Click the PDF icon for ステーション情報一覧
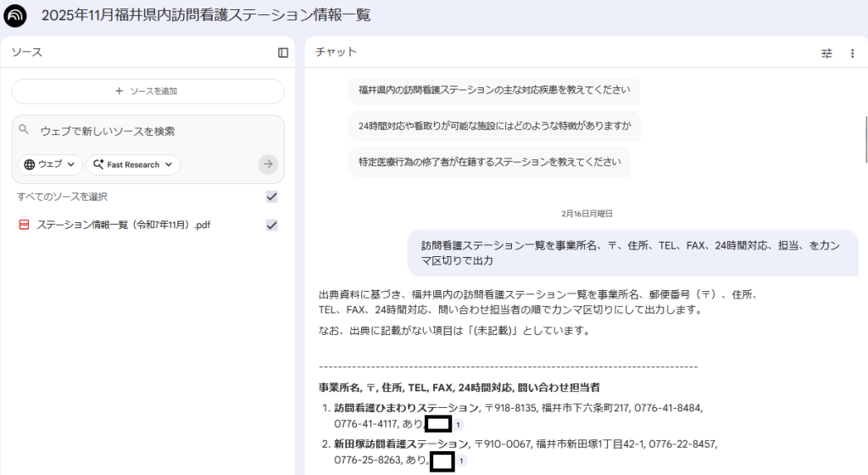 click(24, 225)
